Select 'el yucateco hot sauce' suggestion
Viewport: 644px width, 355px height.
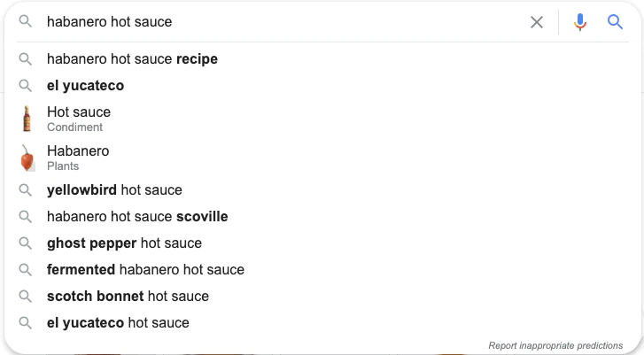click(x=118, y=322)
